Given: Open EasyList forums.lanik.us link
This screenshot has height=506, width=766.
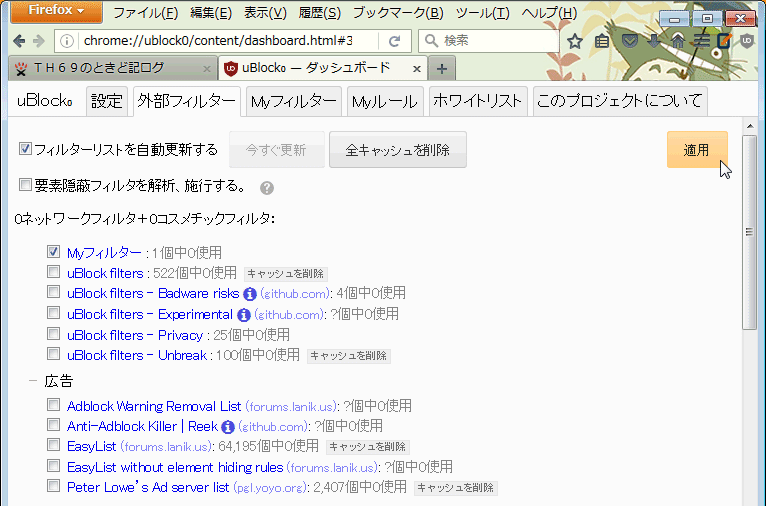Looking at the screenshot, I should 166,446.
